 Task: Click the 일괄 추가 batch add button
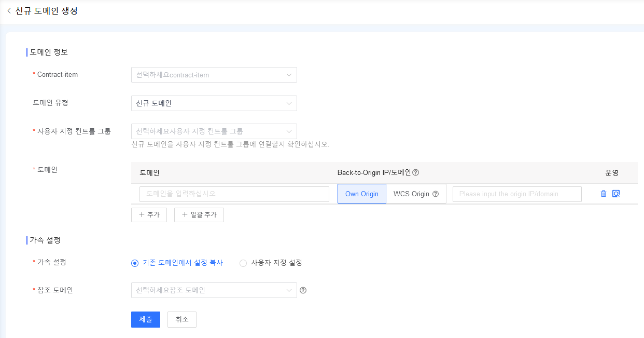pyautogui.click(x=199, y=215)
